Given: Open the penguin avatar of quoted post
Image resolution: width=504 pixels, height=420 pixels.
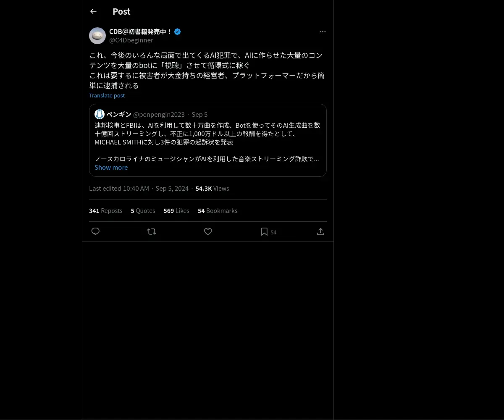Looking at the screenshot, I should 100,114.
